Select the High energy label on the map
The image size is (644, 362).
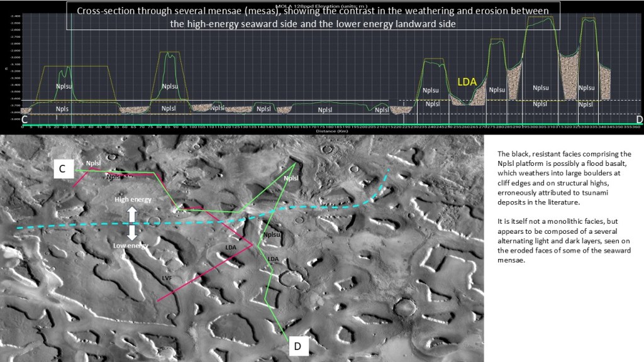pyautogui.click(x=132, y=199)
